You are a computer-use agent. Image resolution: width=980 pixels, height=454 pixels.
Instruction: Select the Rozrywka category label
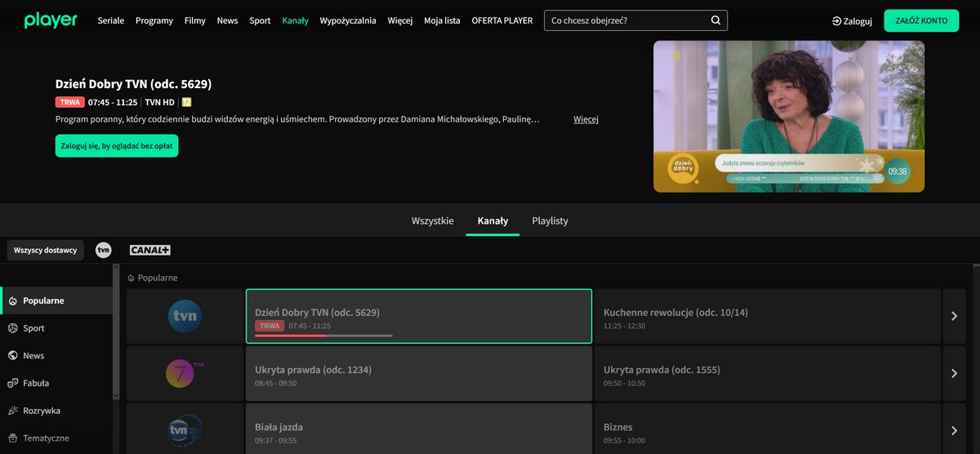pos(42,411)
